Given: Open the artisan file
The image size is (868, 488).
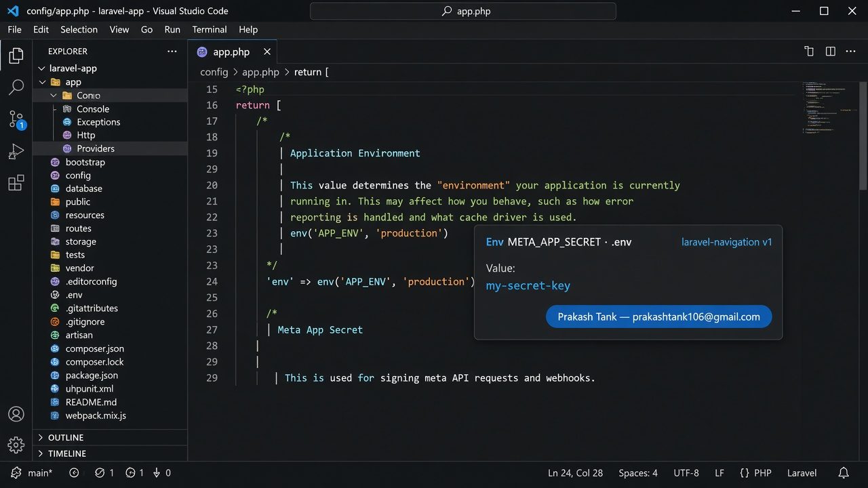Looking at the screenshot, I should click(x=79, y=335).
